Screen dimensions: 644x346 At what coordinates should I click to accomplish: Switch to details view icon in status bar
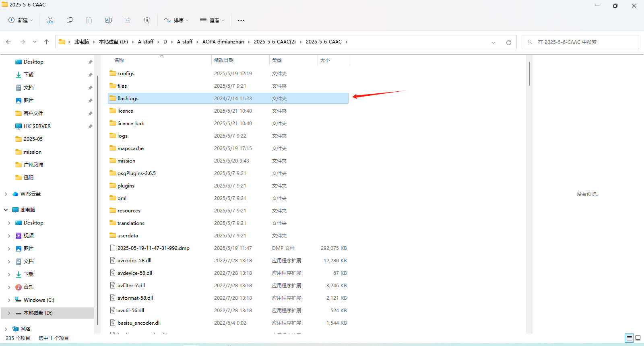pos(629,338)
